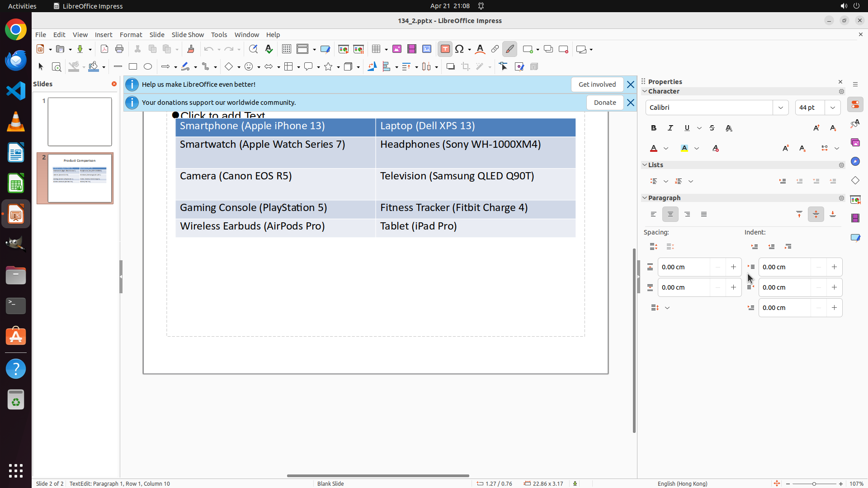Screen dimensions: 868x488
Task: Open the Format menu
Action: coord(131,35)
